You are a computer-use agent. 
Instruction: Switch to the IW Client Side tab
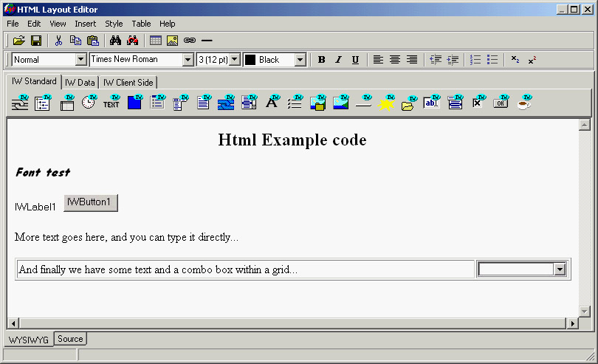tap(128, 83)
